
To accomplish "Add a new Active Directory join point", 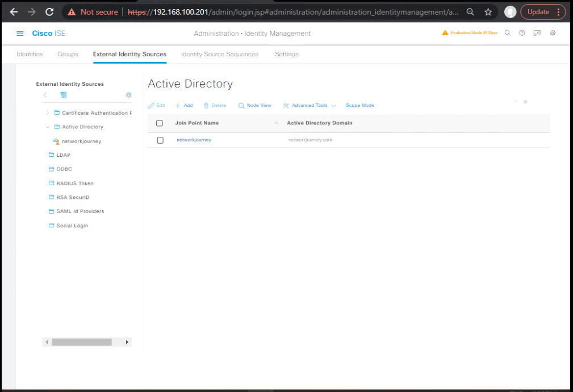I will (184, 105).
